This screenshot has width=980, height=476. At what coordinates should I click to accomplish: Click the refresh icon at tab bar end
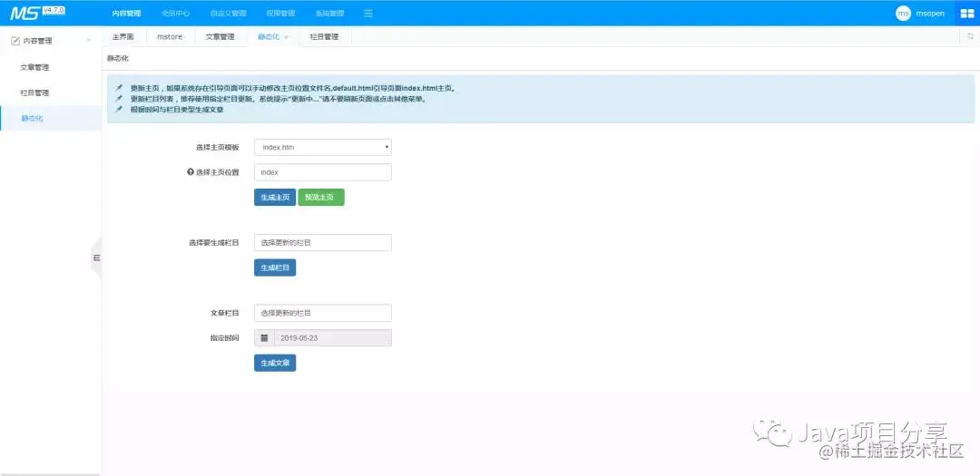(970, 37)
